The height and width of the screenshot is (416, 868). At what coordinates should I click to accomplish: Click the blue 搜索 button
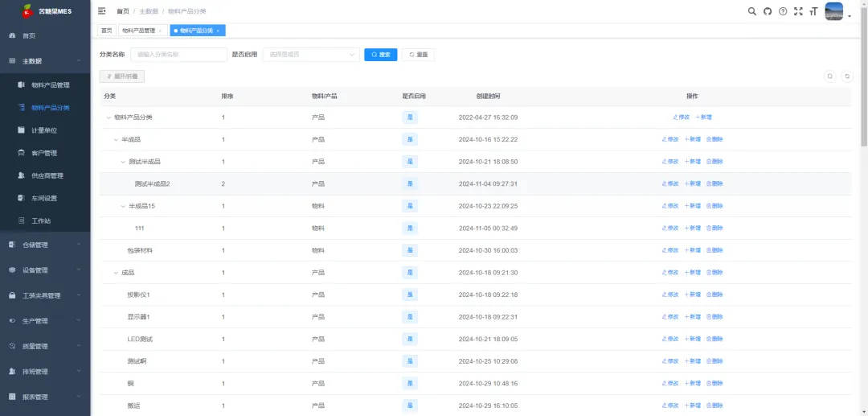380,55
